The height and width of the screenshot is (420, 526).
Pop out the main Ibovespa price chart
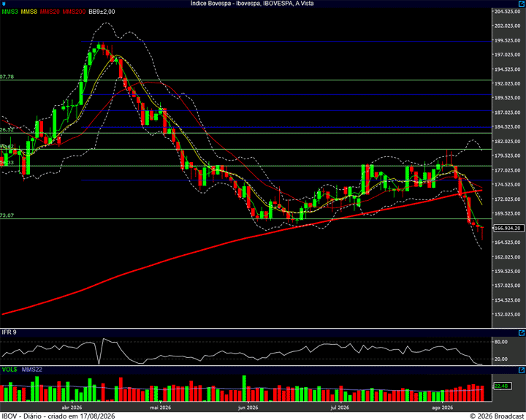click(x=522, y=4)
